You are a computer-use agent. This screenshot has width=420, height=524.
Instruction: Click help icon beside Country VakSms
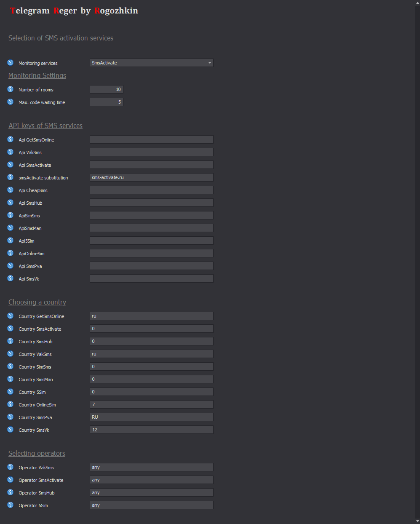(x=11, y=354)
